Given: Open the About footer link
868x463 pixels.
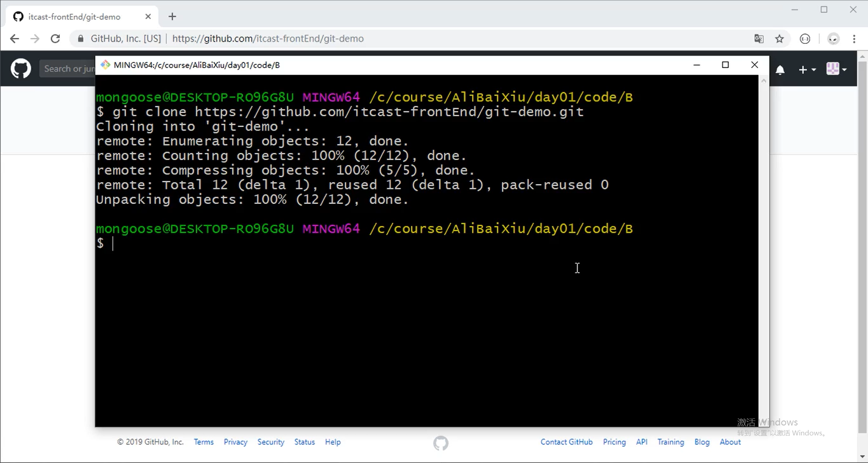Looking at the screenshot, I should click(730, 442).
